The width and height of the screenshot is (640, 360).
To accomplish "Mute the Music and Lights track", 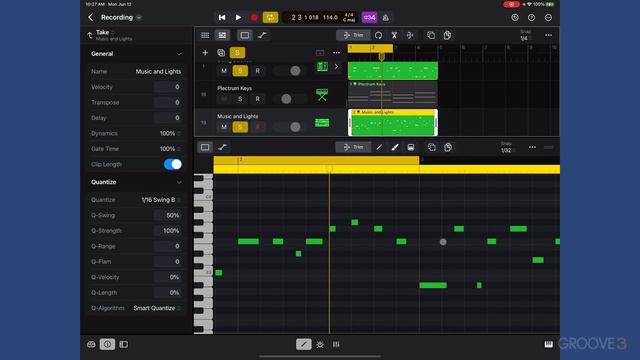I will click(224, 127).
